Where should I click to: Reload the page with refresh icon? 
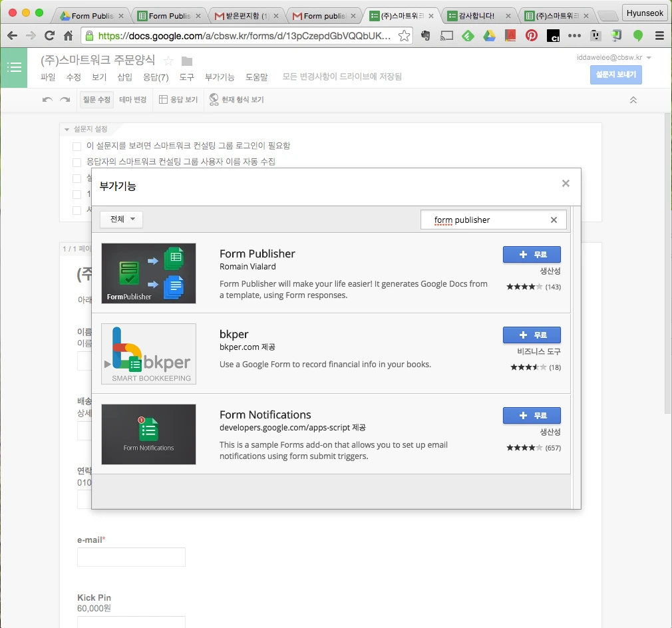click(x=50, y=35)
